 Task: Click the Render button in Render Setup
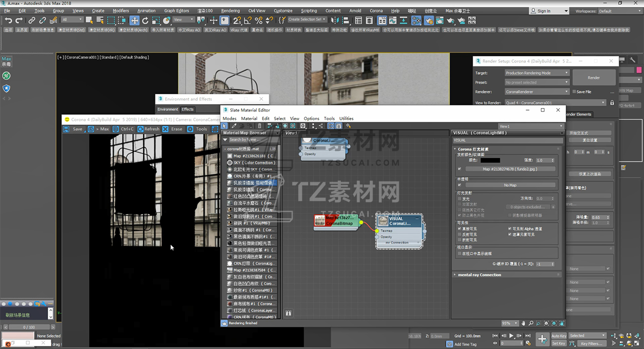click(593, 78)
